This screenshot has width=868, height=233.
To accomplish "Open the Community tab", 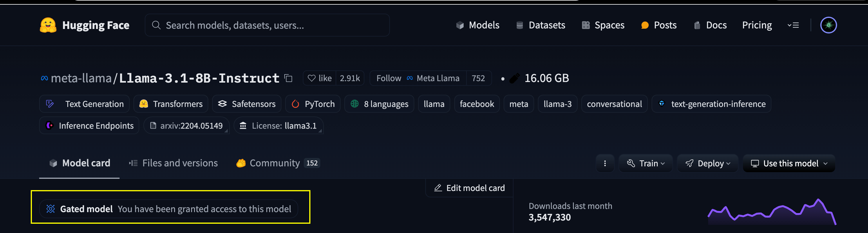I will pos(278,163).
